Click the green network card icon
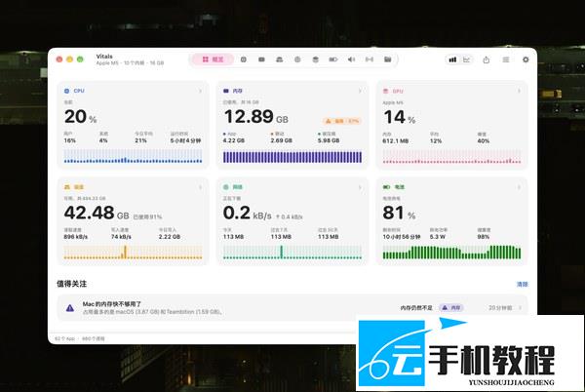The height and width of the screenshot is (392, 585). point(226,187)
